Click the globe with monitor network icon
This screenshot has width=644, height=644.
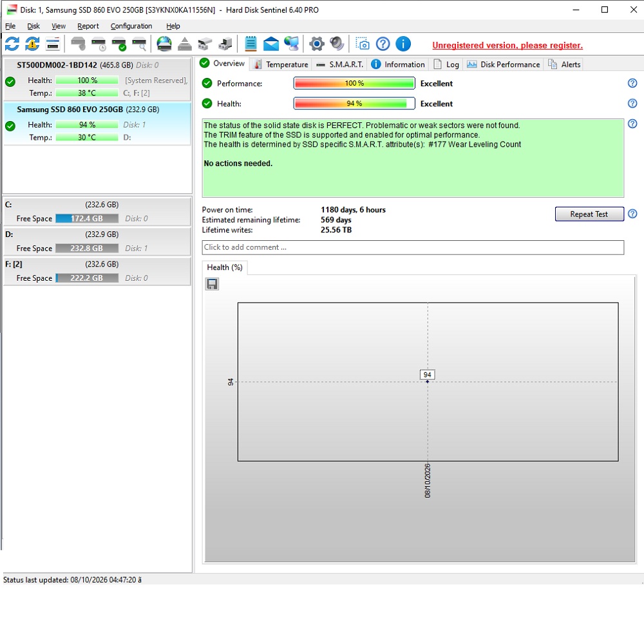[x=292, y=44]
